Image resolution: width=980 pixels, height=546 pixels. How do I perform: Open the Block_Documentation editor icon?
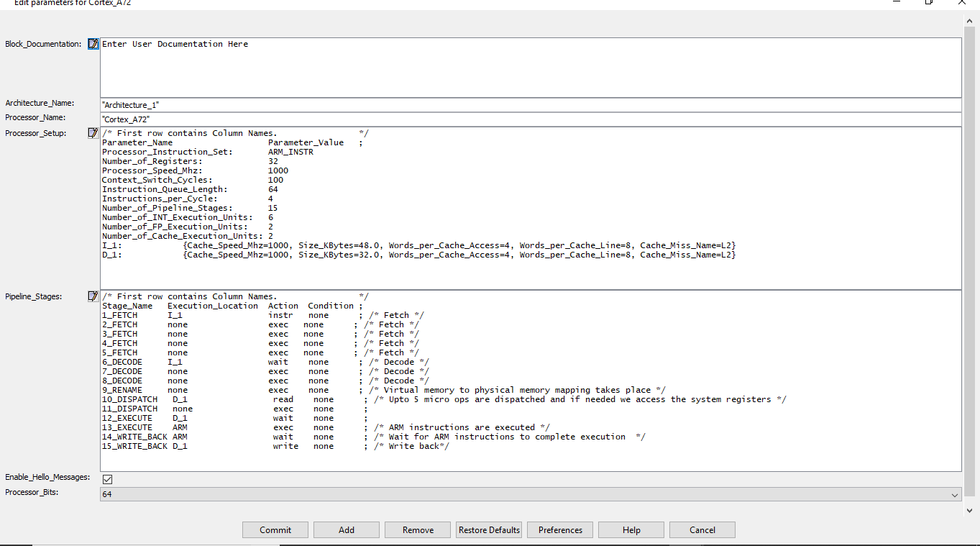(93, 44)
